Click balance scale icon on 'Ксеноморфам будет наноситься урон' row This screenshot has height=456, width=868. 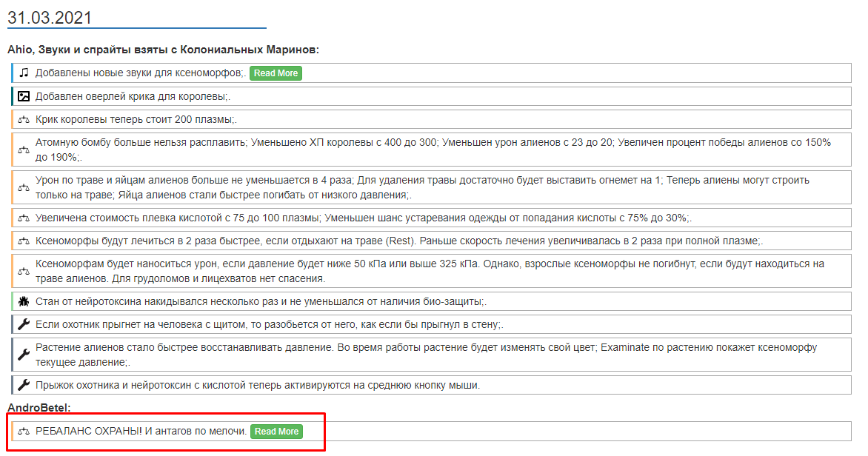[x=24, y=271]
